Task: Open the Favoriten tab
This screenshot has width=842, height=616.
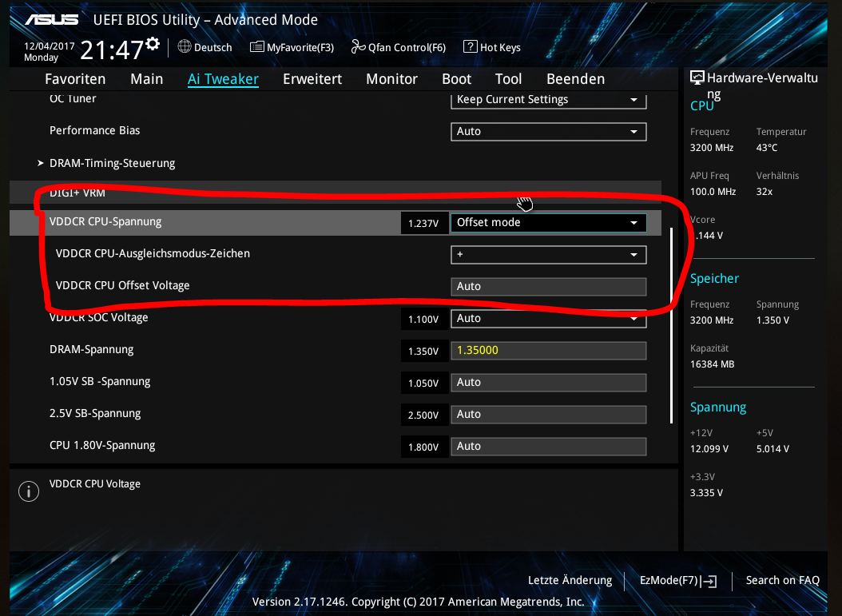Action: [x=75, y=79]
